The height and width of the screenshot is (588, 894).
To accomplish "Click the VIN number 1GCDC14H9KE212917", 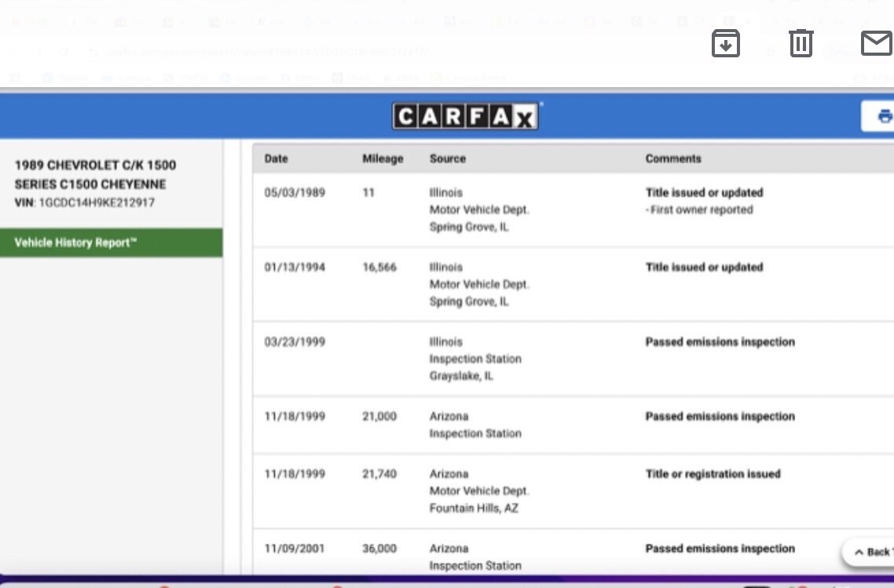I will pos(96,203).
